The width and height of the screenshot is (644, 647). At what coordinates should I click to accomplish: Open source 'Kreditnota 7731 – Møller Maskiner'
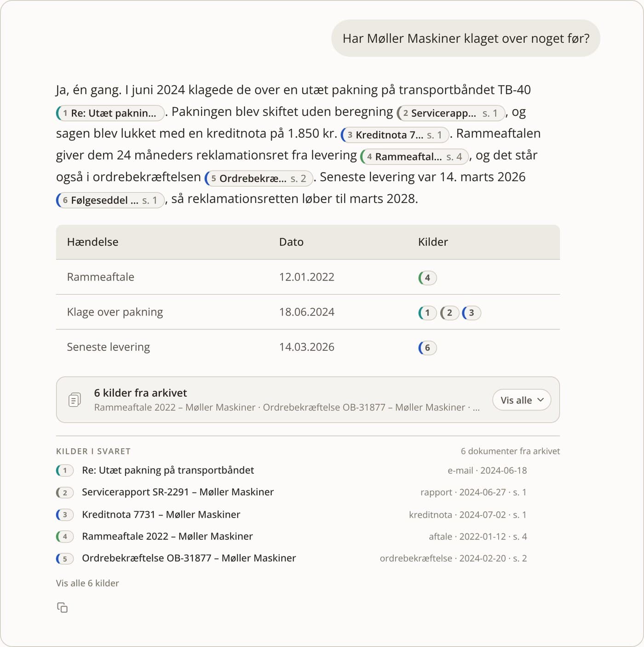click(x=161, y=514)
